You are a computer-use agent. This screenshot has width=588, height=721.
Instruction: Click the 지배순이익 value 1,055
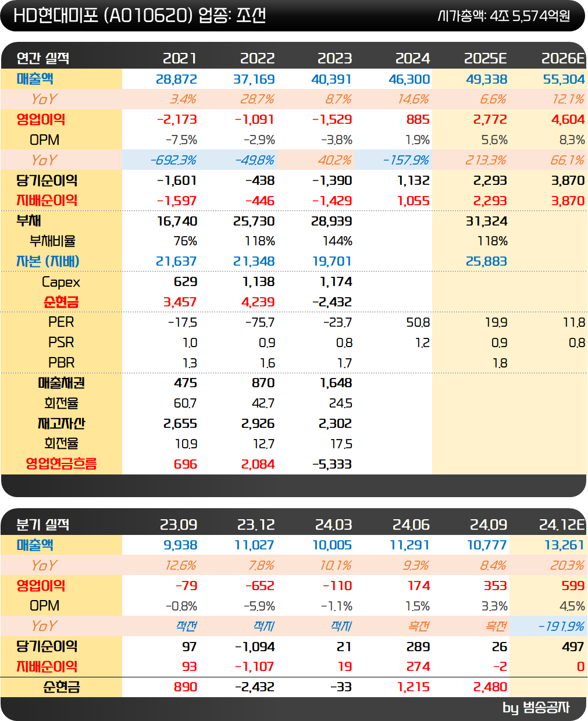pos(413,201)
